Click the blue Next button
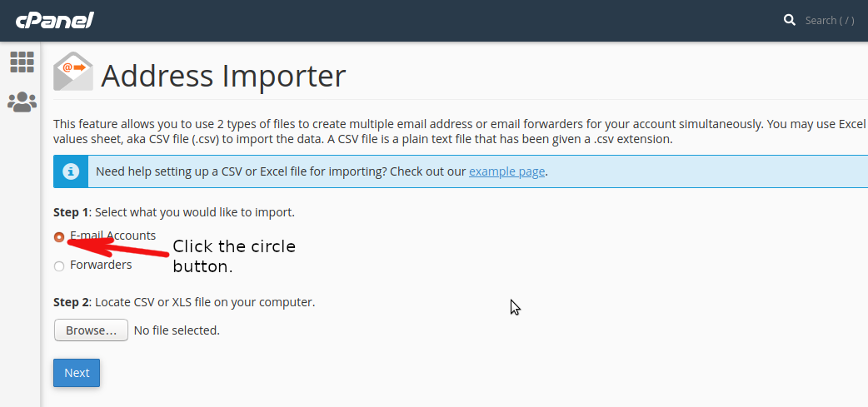 pyautogui.click(x=77, y=373)
